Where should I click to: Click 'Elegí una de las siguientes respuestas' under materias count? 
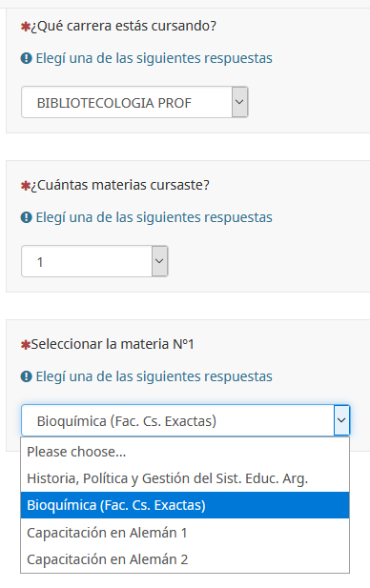point(154,217)
